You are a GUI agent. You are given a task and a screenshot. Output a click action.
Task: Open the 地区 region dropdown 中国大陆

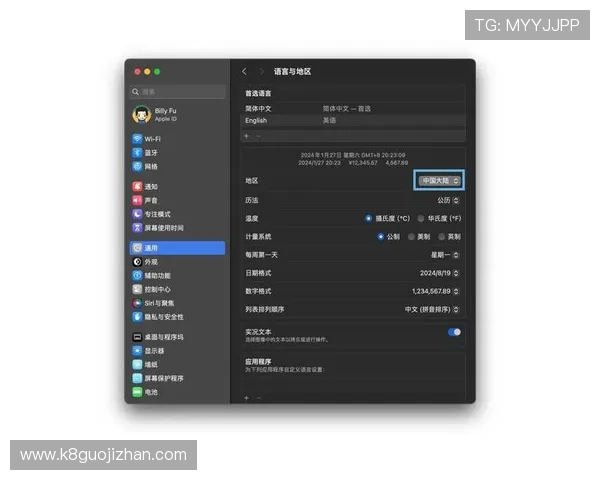tap(439, 181)
